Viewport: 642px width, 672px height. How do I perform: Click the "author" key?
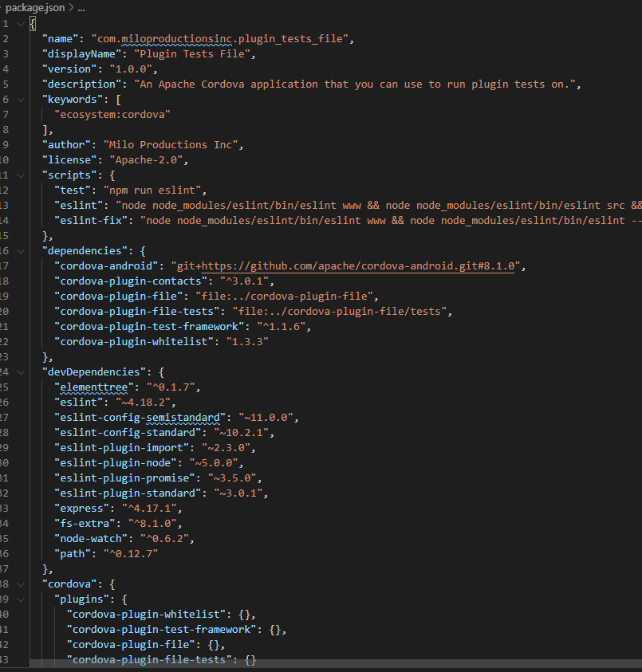(66, 145)
